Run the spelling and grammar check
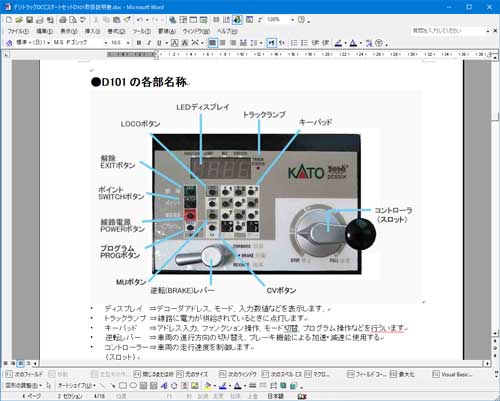This screenshot has height=401, width=500. tap(83, 20)
